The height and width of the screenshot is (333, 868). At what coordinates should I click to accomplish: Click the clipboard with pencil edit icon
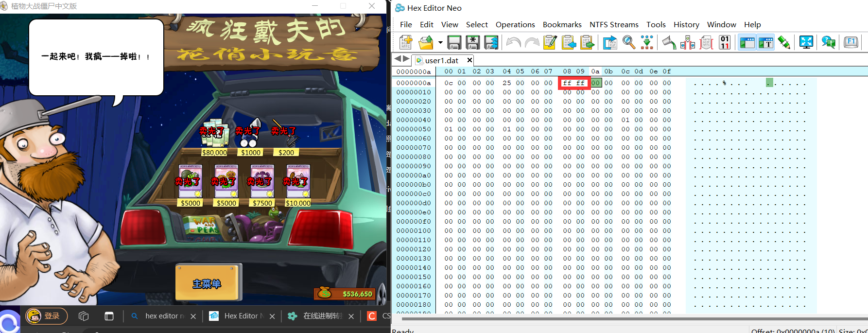coord(550,43)
